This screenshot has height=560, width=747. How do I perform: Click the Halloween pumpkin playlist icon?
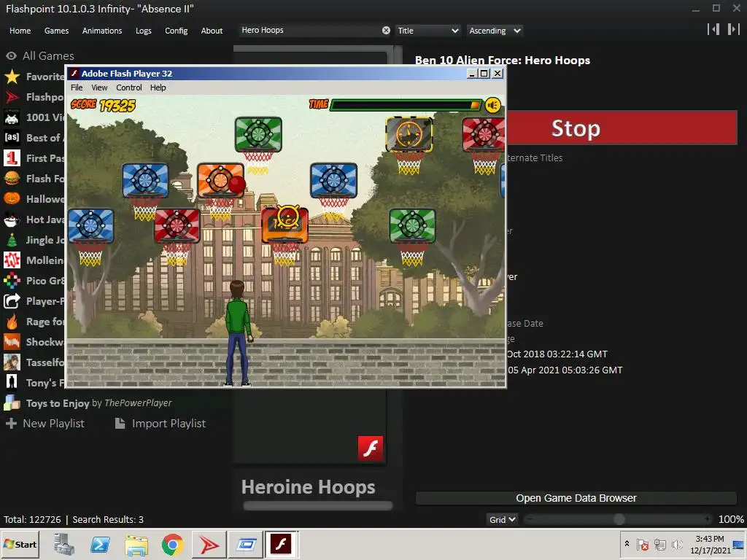pyautogui.click(x=12, y=198)
